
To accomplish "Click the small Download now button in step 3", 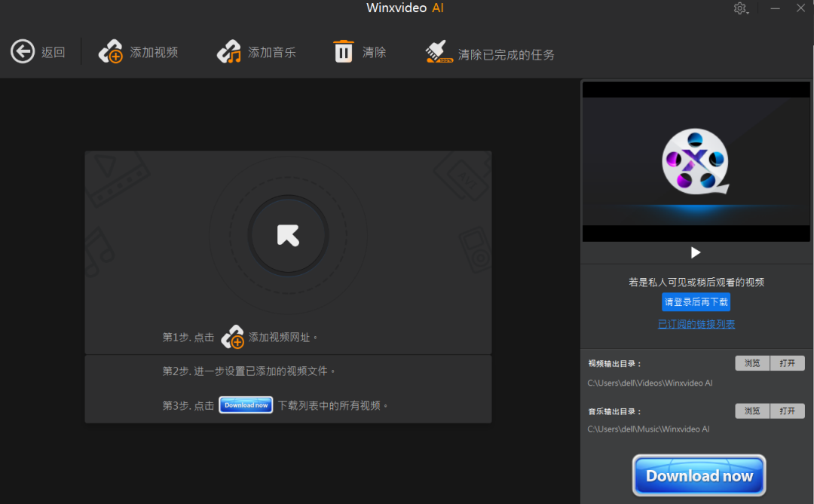I will click(246, 405).
